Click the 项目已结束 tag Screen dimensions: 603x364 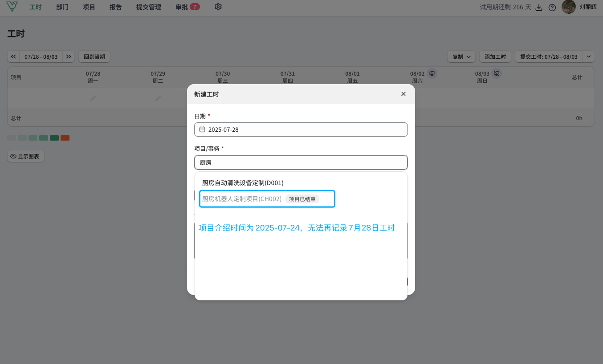tap(302, 199)
